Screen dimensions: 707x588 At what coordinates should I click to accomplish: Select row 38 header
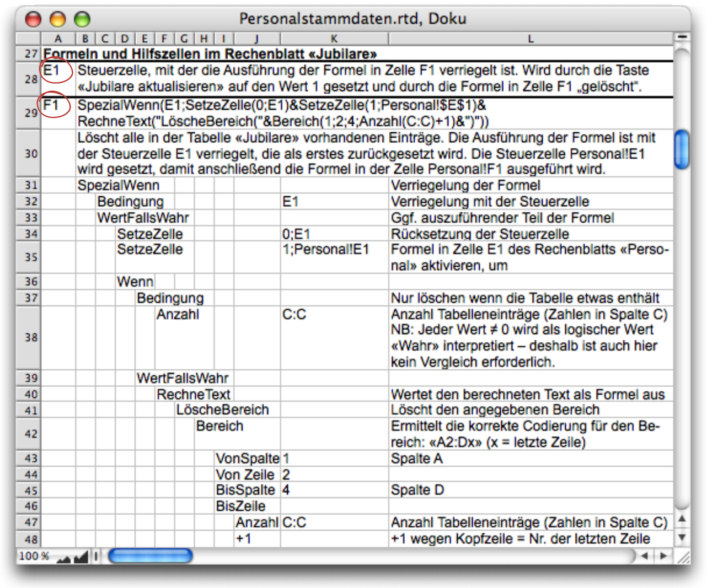pos(31,337)
